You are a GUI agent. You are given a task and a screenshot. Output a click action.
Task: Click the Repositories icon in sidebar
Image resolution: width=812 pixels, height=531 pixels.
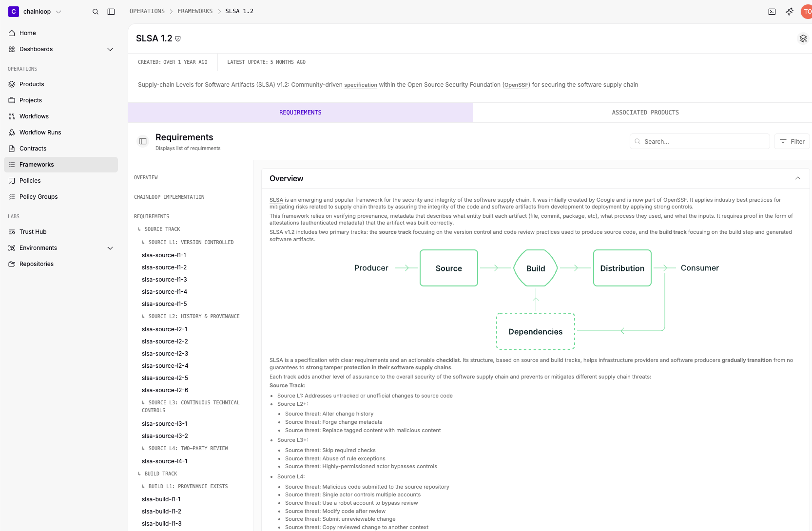pos(12,264)
